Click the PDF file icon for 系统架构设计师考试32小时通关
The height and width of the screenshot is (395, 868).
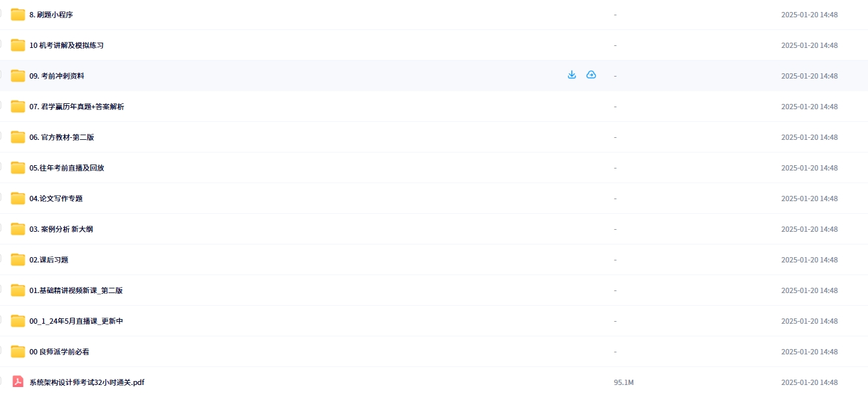click(18, 382)
